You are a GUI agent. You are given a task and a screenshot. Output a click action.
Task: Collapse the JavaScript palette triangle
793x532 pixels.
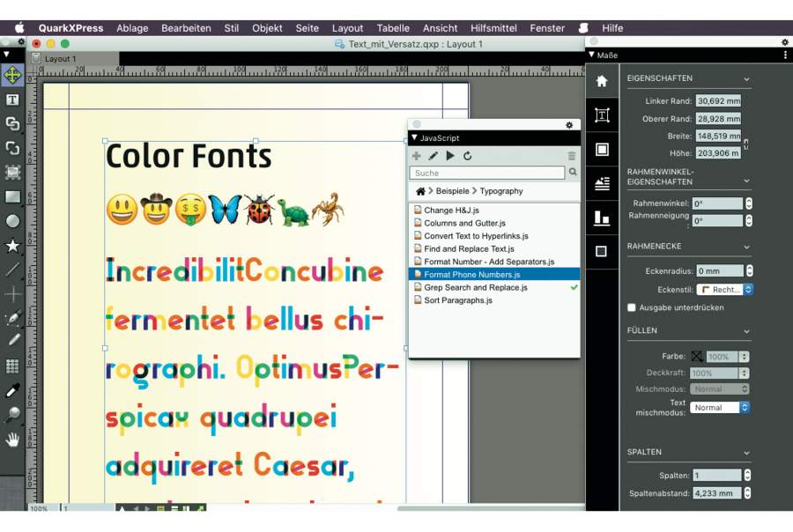tap(414, 137)
